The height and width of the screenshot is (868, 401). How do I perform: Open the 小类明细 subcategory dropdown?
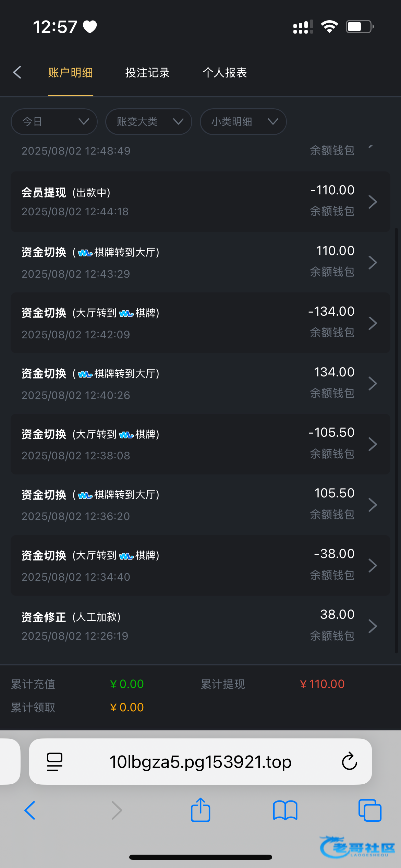[243, 122]
